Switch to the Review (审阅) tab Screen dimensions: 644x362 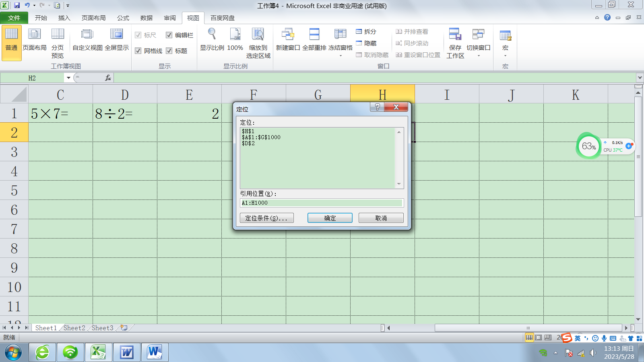click(169, 18)
